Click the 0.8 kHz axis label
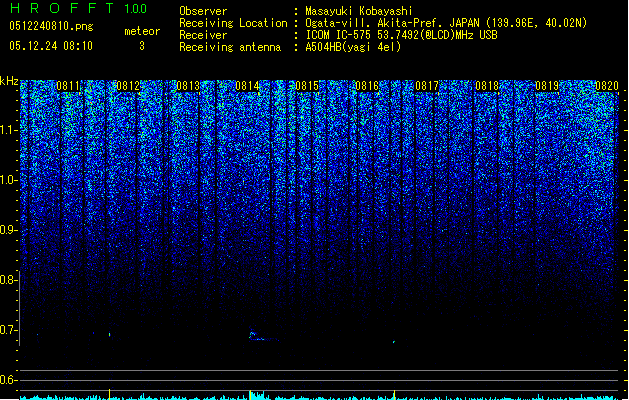The height and width of the screenshot is (400, 629). tap(8, 280)
